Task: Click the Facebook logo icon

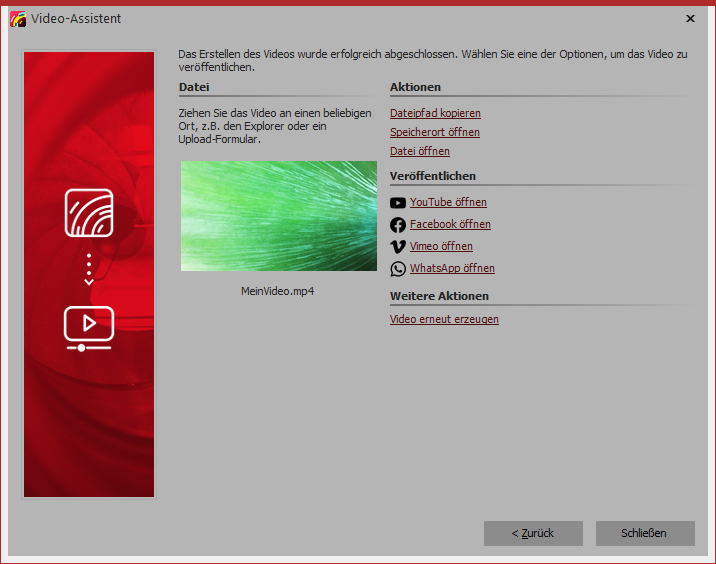Action: pyautogui.click(x=398, y=225)
